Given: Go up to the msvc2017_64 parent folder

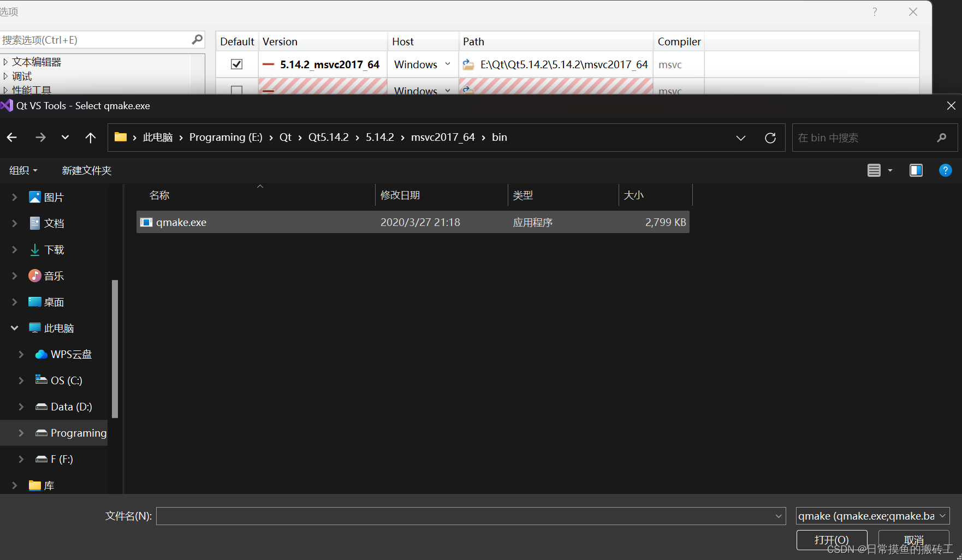Looking at the screenshot, I should point(90,138).
